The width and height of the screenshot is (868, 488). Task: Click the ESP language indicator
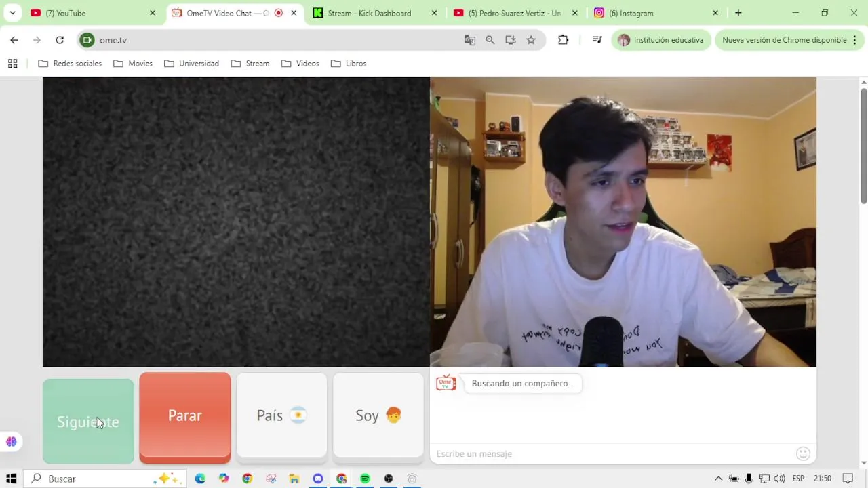click(799, 479)
